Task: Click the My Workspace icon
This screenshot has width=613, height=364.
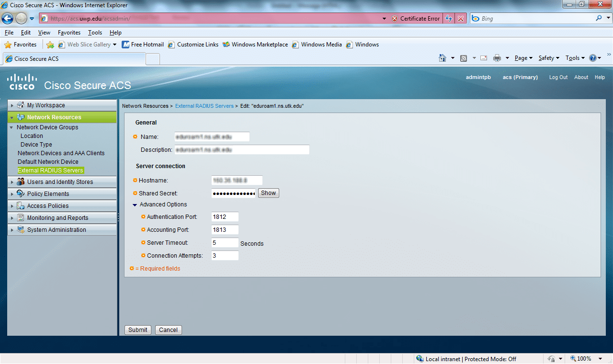Action: (21, 105)
